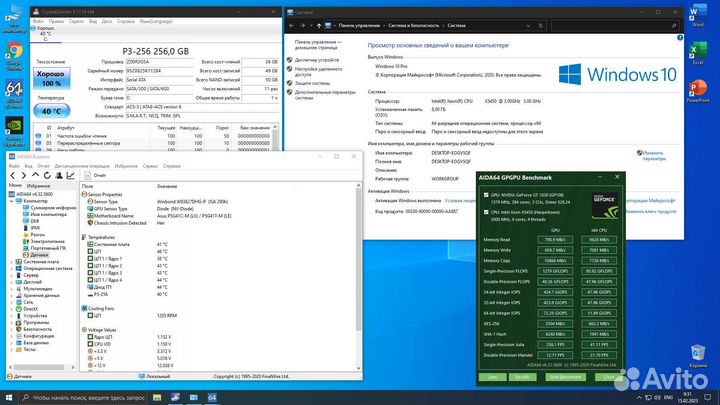The width and height of the screenshot is (720, 405).
Task: Open AIDA64 user management toolbar icon
Action: click(59, 175)
